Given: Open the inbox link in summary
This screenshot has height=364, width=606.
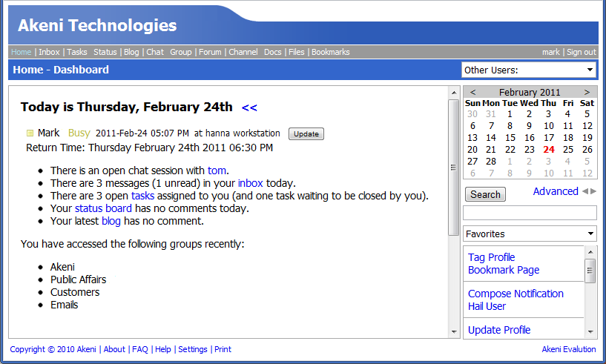Looking at the screenshot, I should (x=251, y=183).
